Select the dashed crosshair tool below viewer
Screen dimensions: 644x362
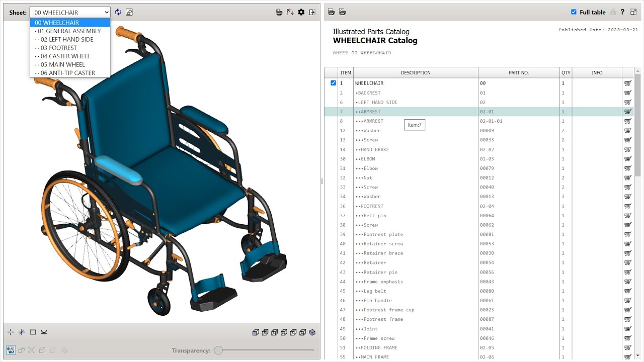pos(11,332)
